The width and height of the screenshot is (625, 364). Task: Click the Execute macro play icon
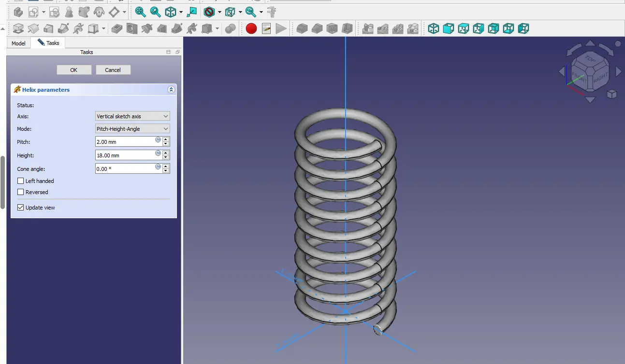pyautogui.click(x=281, y=29)
